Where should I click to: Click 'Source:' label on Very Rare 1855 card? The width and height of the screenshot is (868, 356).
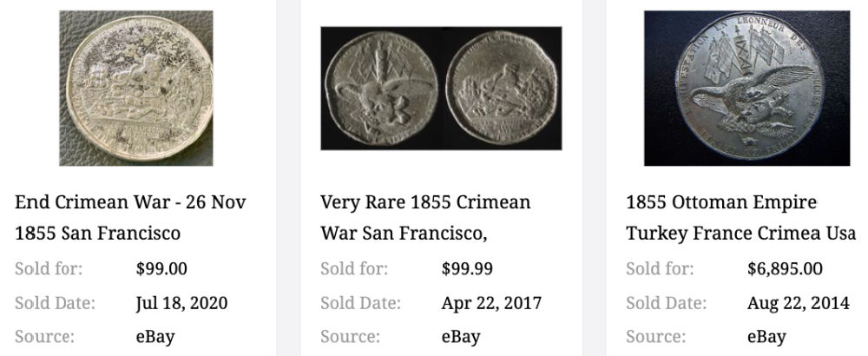(x=349, y=337)
